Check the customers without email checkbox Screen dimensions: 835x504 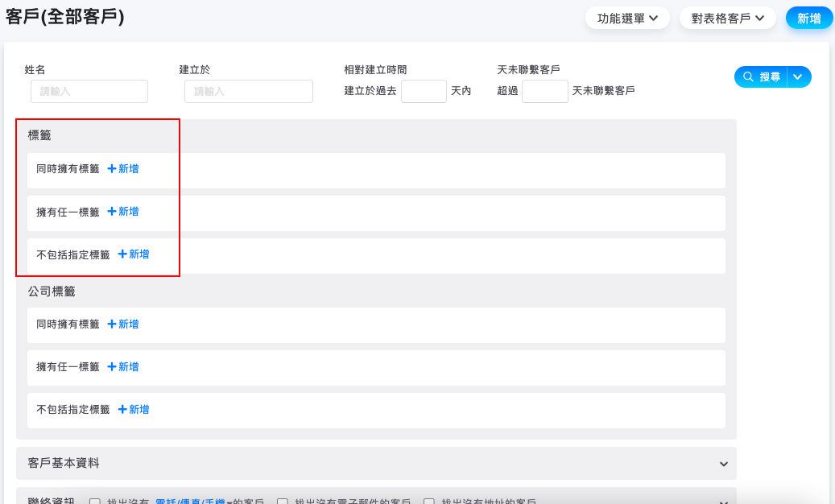click(283, 502)
